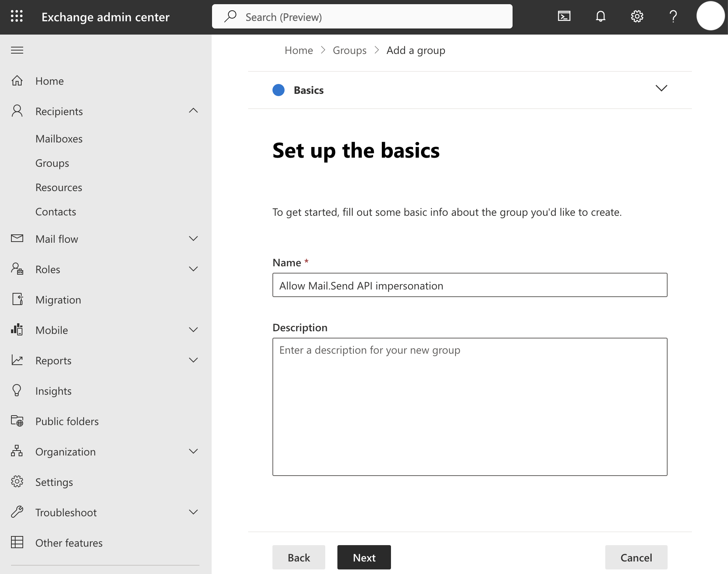Open settings gear in top bar
The height and width of the screenshot is (574, 728).
click(x=637, y=16)
